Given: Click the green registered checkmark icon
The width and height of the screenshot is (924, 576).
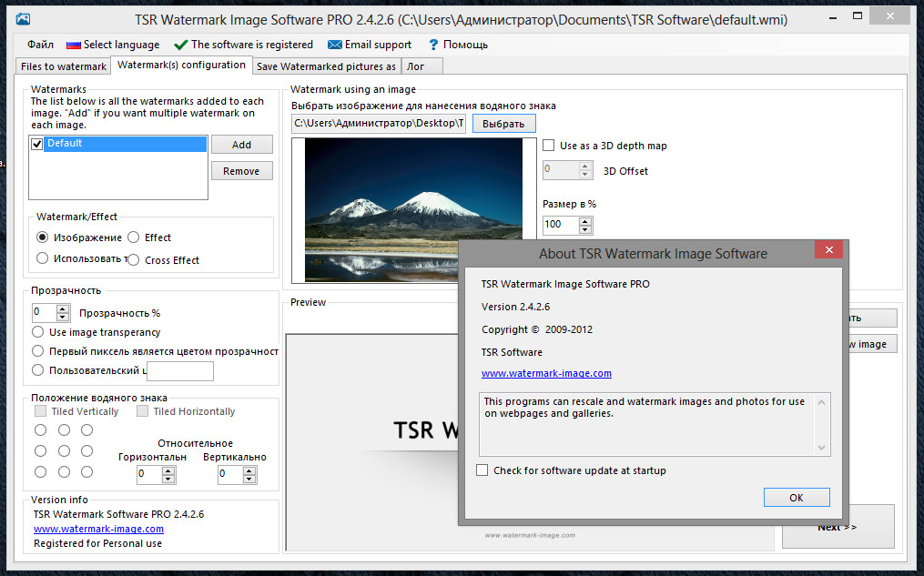Looking at the screenshot, I should click(180, 45).
